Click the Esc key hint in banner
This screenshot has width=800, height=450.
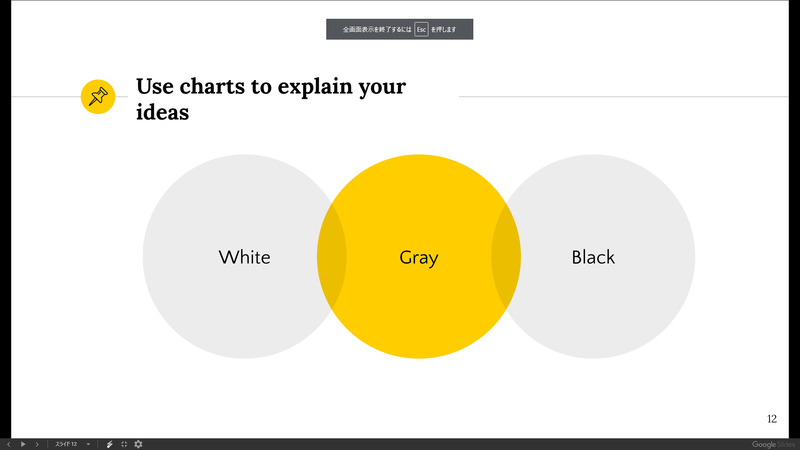click(x=421, y=30)
